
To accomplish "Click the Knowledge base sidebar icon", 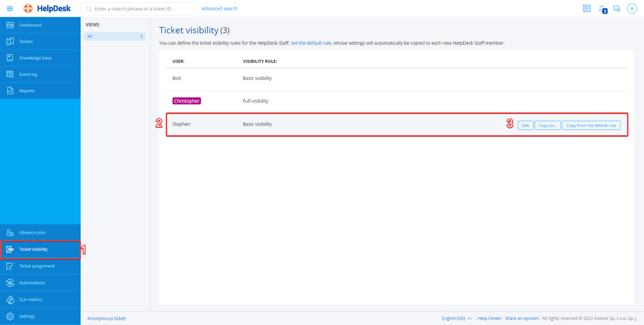I will [x=10, y=58].
